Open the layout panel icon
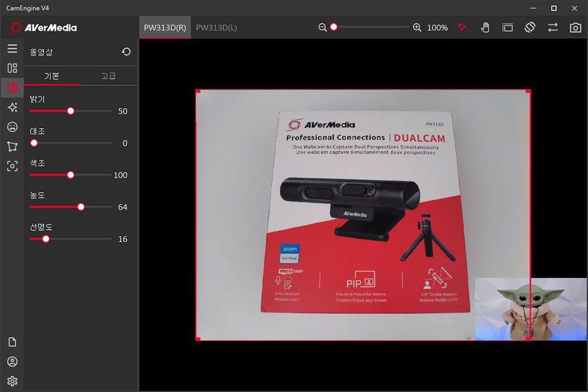Screen dimensions: 588x392 [x=12, y=68]
